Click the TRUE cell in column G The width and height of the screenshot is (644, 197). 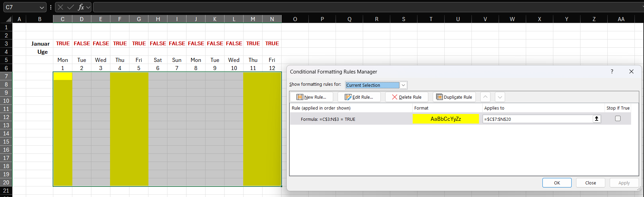(x=139, y=44)
